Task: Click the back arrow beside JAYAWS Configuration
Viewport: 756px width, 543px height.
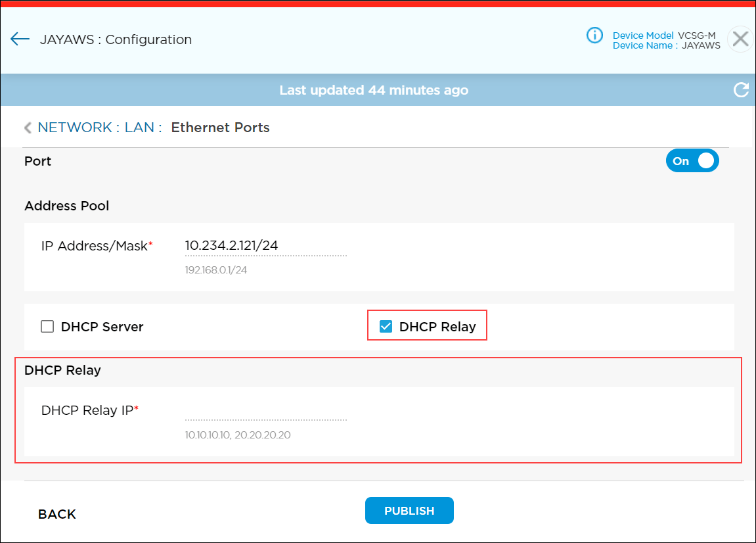Action: pyautogui.click(x=19, y=39)
